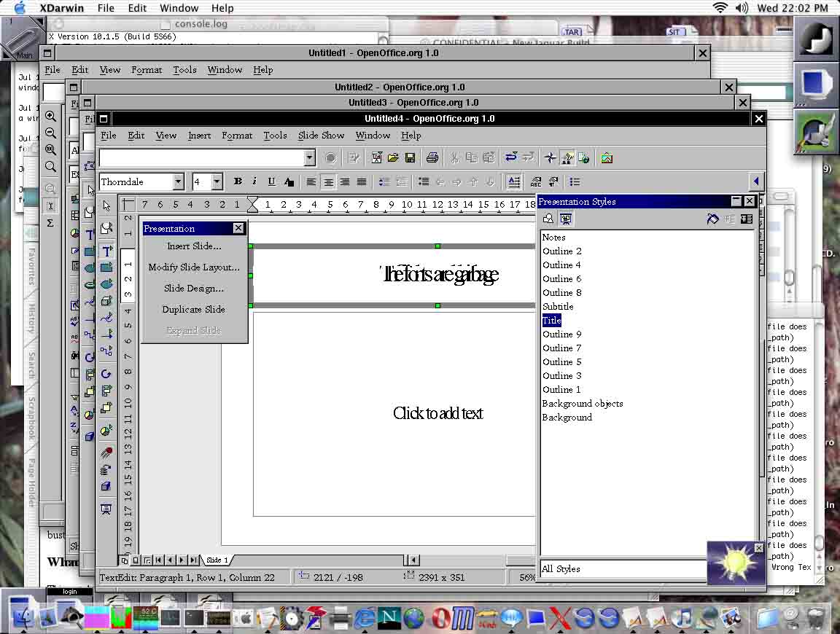Screen dimensions: 840x634
Task: Toggle the Presentation Object Styles button
Action: click(565, 219)
